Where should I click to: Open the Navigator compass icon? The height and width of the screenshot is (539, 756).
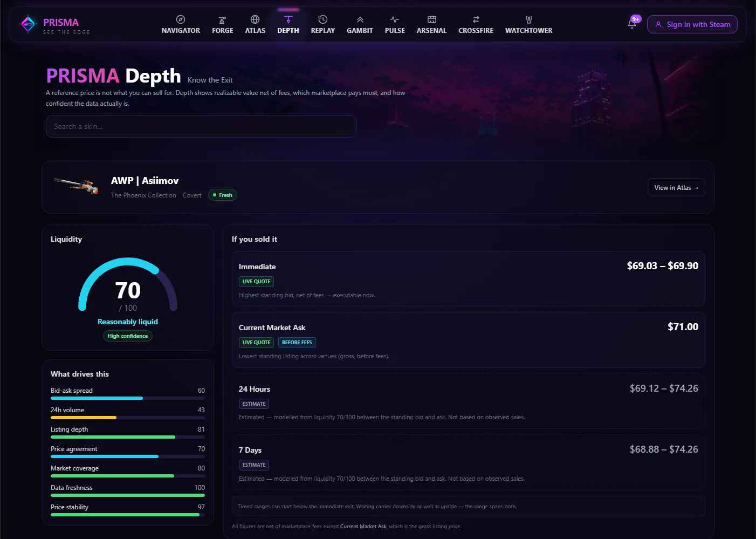coord(181,19)
